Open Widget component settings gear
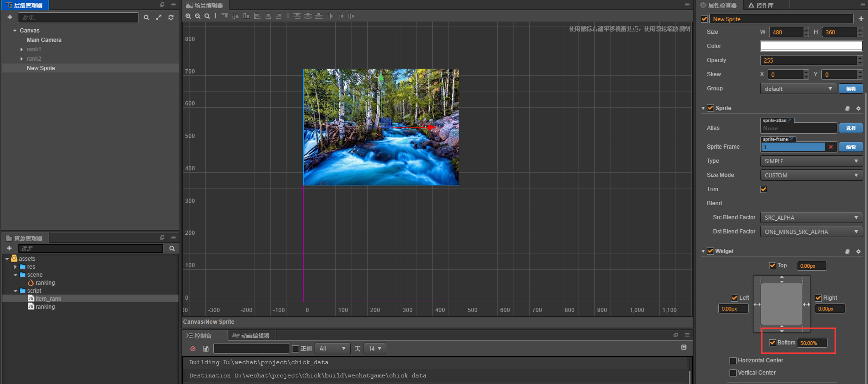 pos(858,251)
